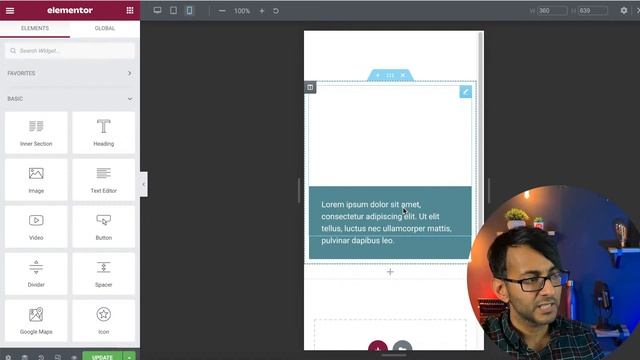This screenshot has height=360, width=640.
Task: Open responsive settings gear icon
Action: click(x=624, y=11)
